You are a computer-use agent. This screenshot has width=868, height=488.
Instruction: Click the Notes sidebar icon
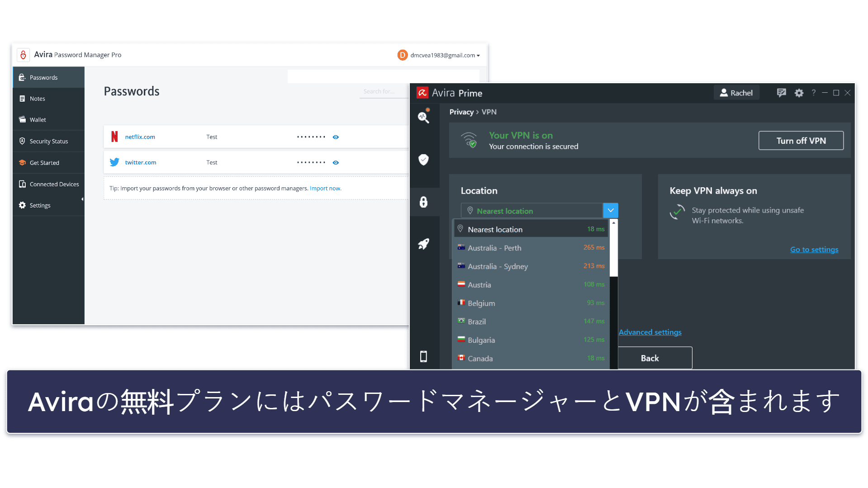tap(22, 99)
